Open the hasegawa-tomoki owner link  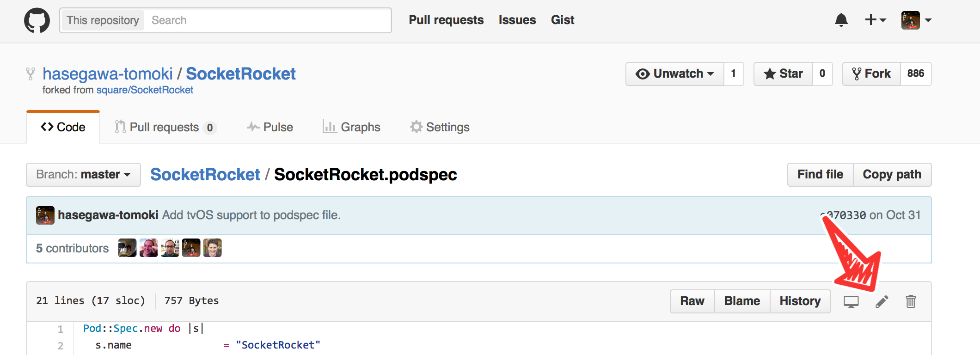[108, 74]
